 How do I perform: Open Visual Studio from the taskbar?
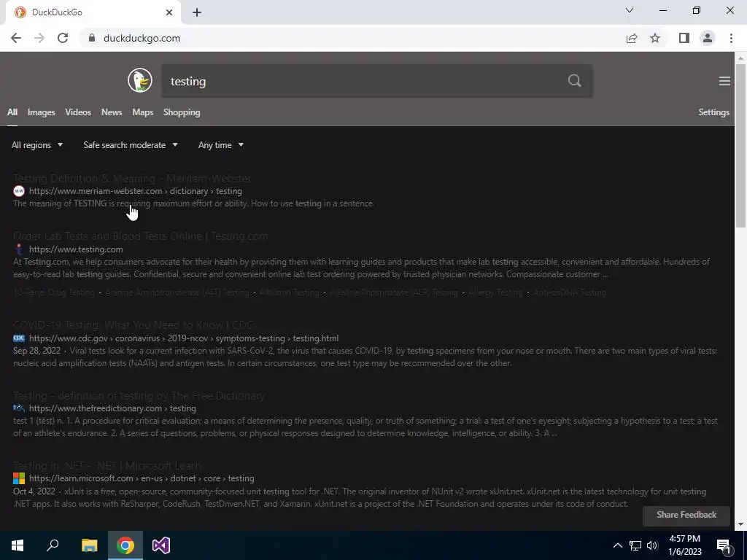161,545
